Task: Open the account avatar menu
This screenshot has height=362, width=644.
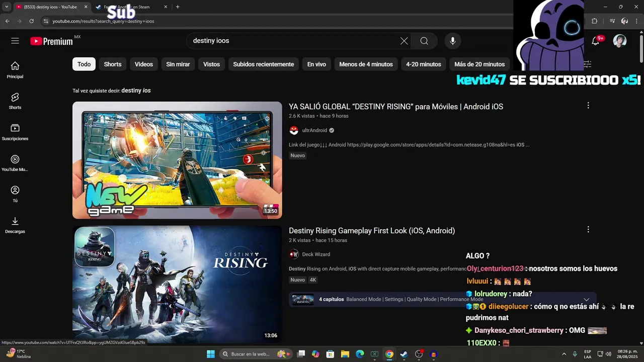Action: coord(620,41)
